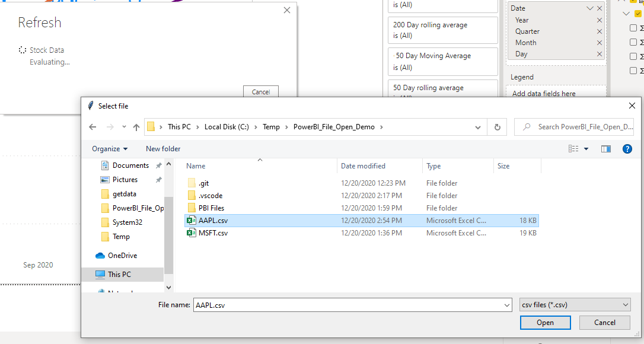The width and height of the screenshot is (644, 344).
Task: Go up one folder level with the up arrow
Action: [x=136, y=126]
